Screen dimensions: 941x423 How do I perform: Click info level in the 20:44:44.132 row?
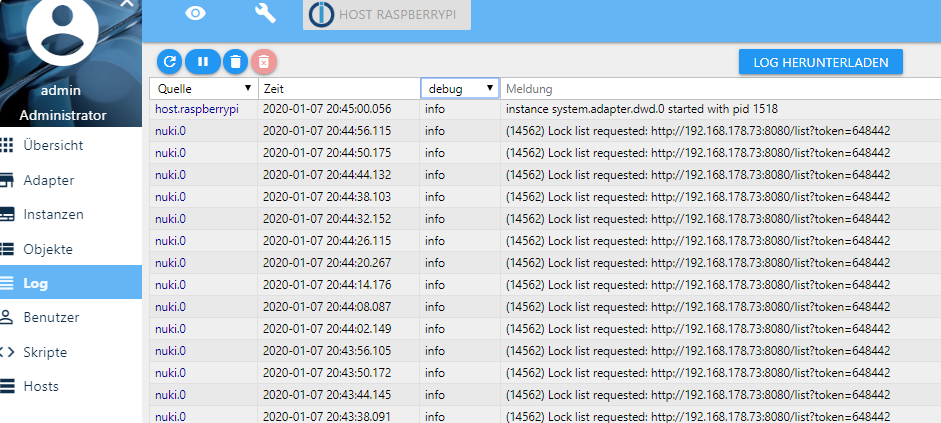[x=435, y=175]
